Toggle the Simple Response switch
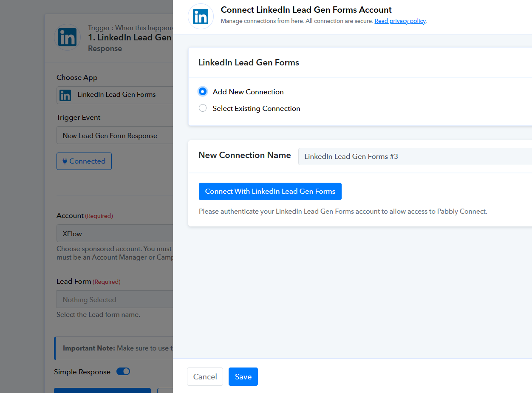This screenshot has height=393, width=532. pos(123,372)
